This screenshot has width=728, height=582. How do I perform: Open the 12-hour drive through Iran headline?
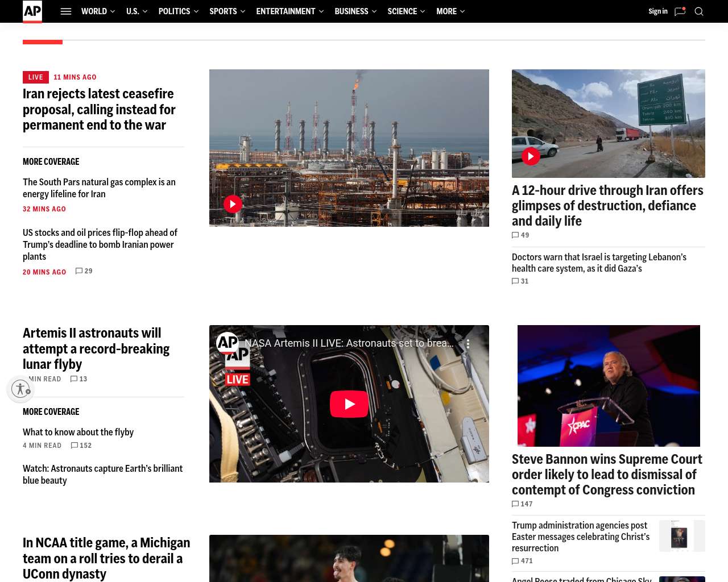[607, 206]
